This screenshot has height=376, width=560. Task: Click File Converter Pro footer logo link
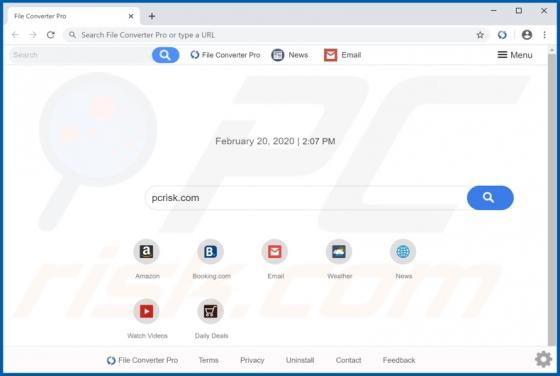[142, 360]
